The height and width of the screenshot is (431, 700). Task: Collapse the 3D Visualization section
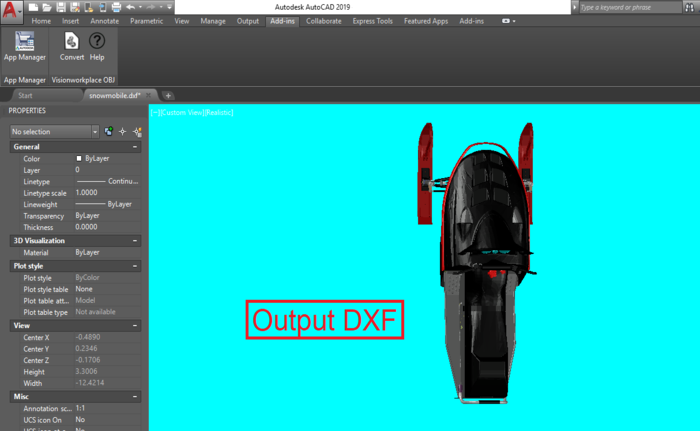[135, 241]
